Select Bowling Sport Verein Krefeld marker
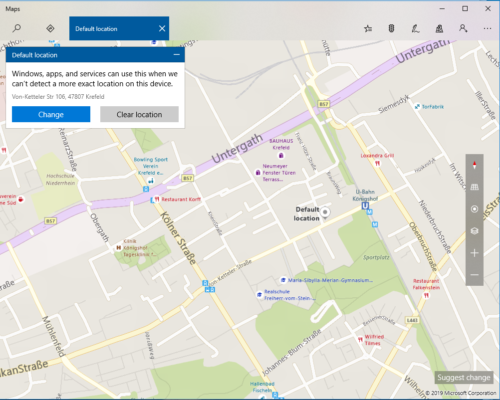Screen dimensions: 500x400 151,181
